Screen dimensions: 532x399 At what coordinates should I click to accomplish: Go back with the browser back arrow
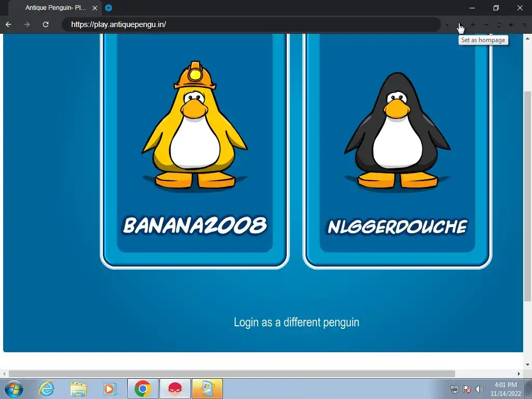coord(8,24)
